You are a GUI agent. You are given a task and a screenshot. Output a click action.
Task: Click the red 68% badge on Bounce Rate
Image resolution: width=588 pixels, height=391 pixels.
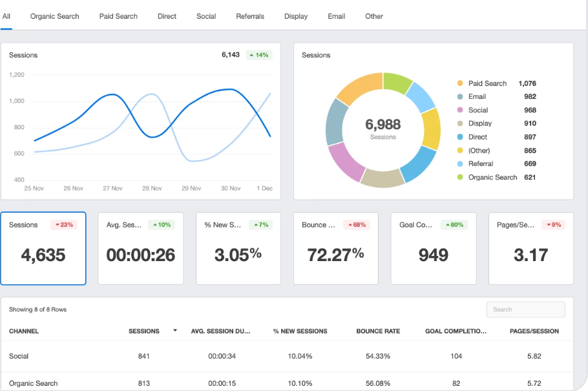[357, 224]
